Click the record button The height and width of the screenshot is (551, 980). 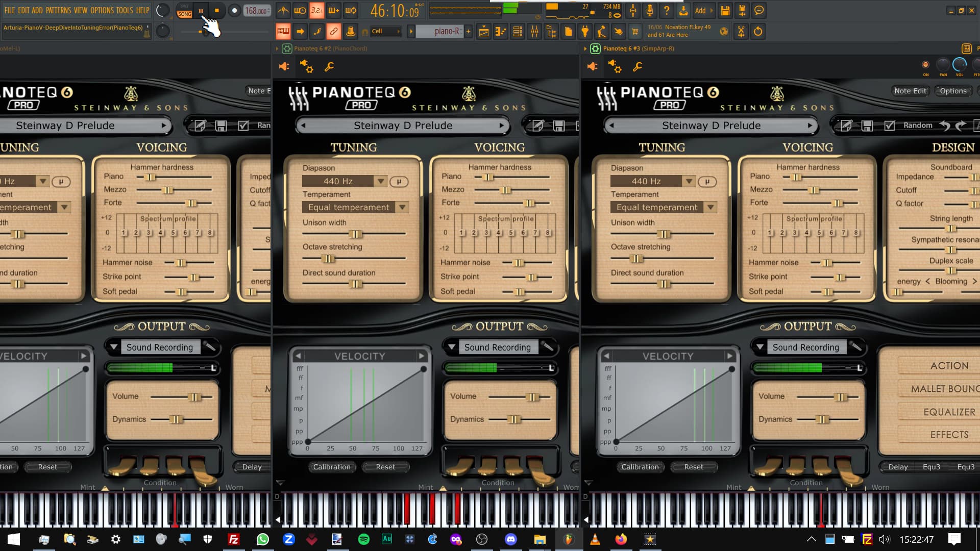tap(234, 10)
